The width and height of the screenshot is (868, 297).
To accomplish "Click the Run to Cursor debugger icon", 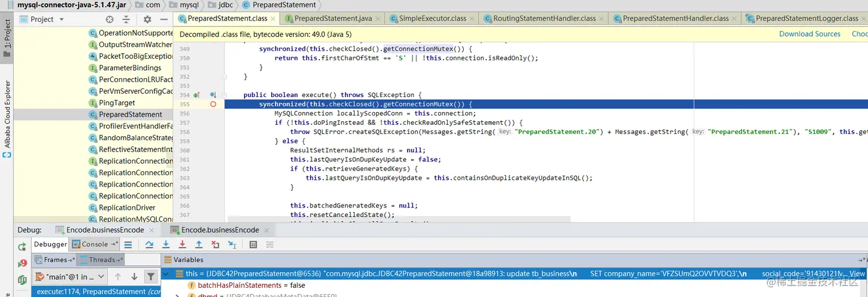I will [x=232, y=244].
